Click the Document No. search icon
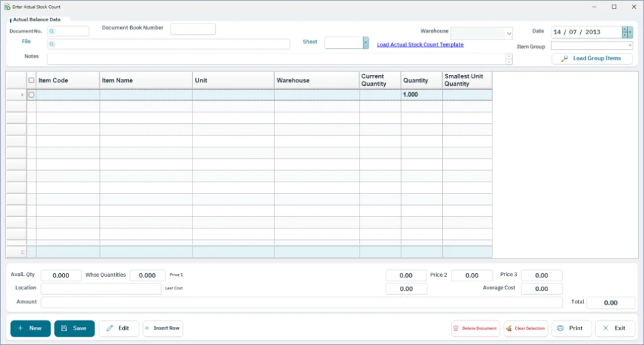The width and height of the screenshot is (644, 345). click(x=52, y=31)
